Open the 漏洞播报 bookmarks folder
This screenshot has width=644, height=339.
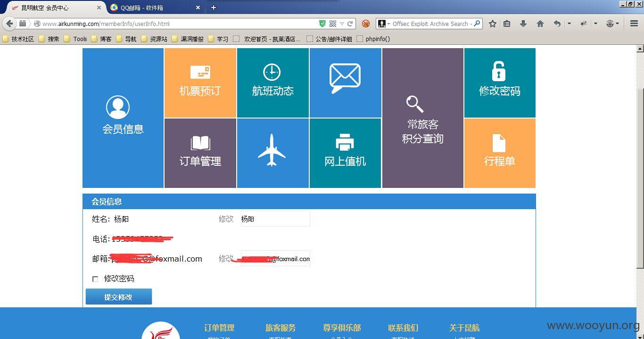[x=188, y=39]
